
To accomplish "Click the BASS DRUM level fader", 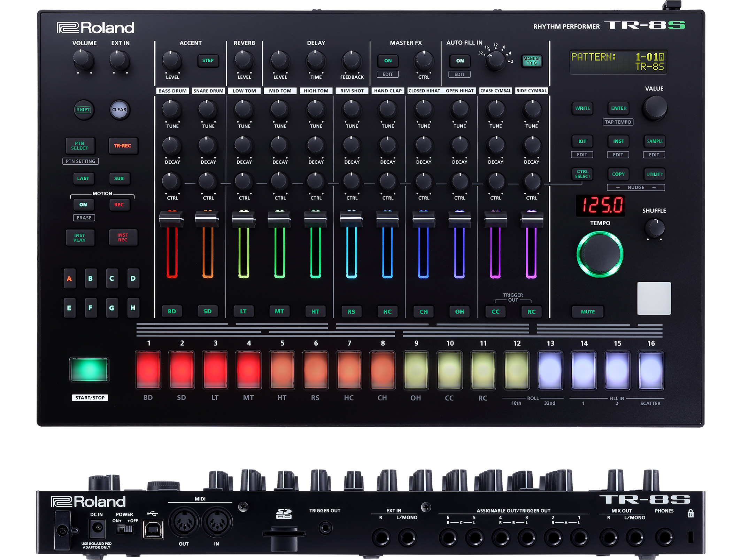I will (x=172, y=219).
